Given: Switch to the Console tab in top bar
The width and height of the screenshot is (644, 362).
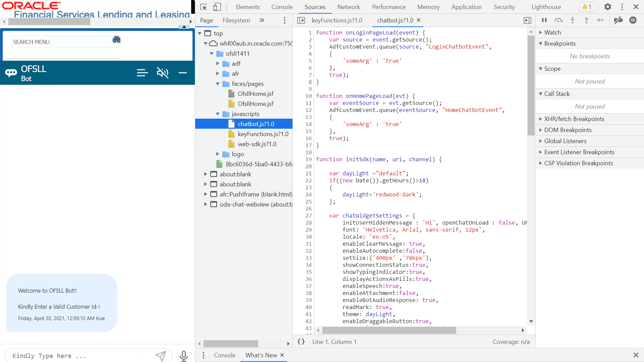Looking at the screenshot, I should (x=282, y=7).
